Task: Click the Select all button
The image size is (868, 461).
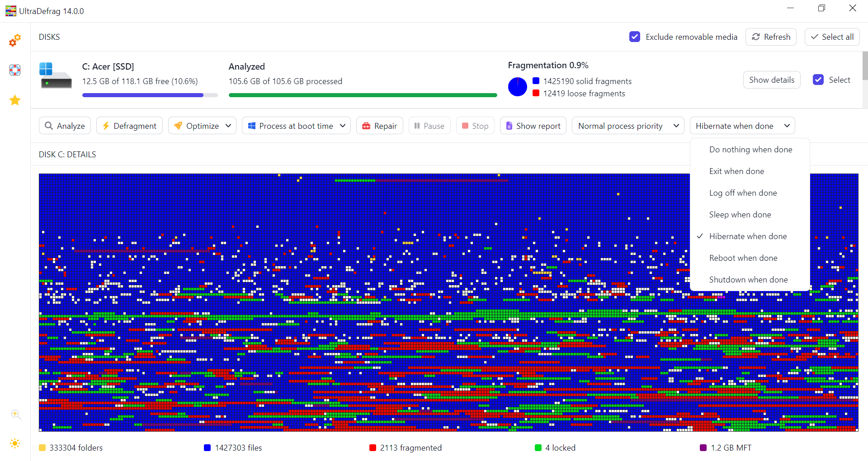Action: click(x=832, y=37)
